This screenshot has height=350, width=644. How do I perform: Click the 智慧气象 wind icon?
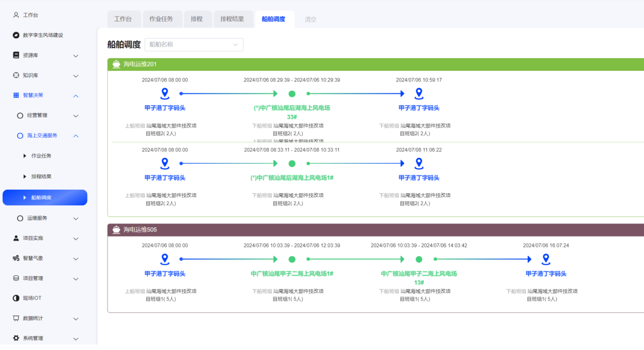coord(16,258)
